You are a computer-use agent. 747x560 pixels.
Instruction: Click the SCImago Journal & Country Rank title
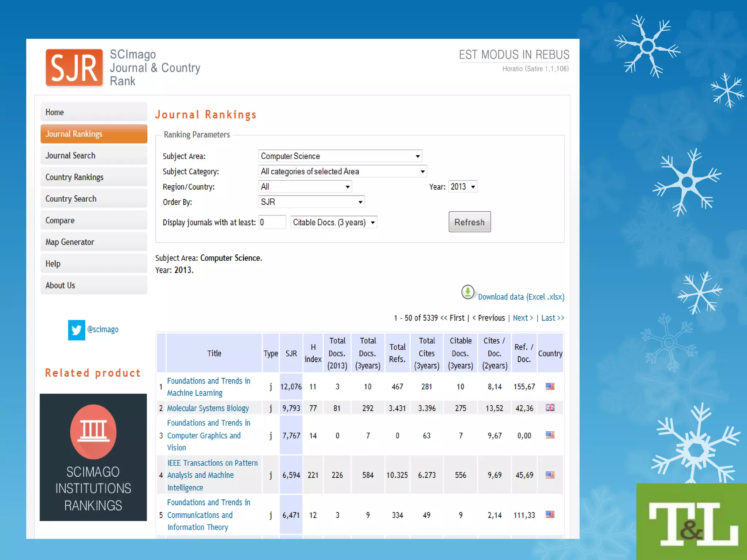point(155,68)
